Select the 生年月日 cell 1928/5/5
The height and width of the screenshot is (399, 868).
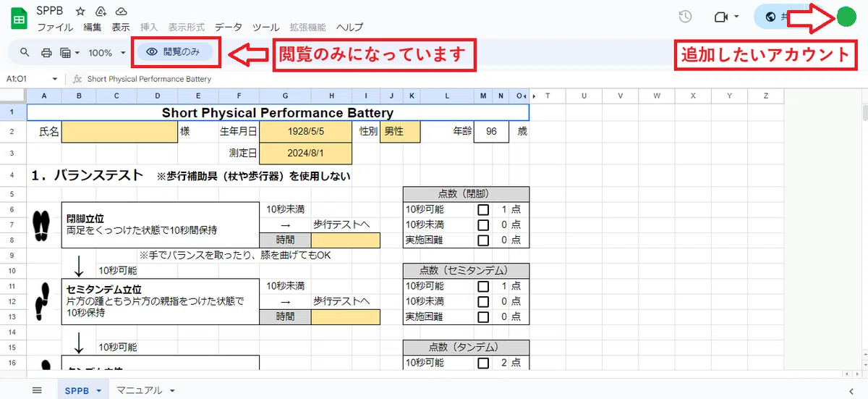tap(305, 132)
